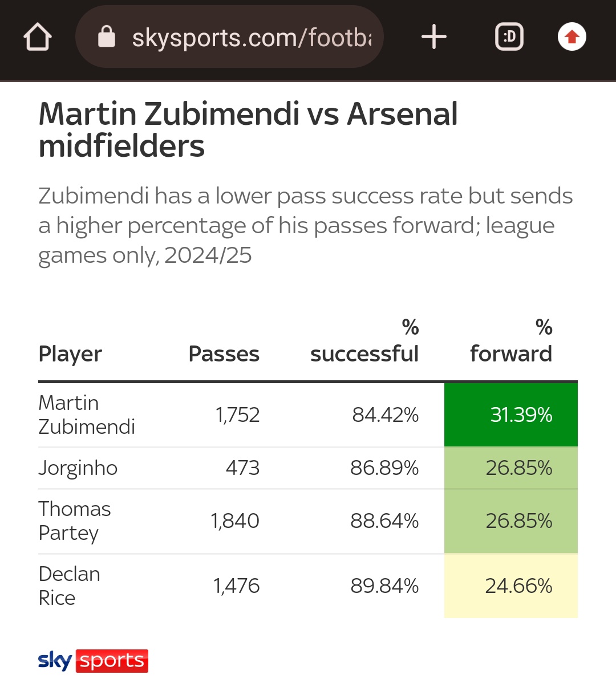Open the tab switcher icon

(509, 37)
